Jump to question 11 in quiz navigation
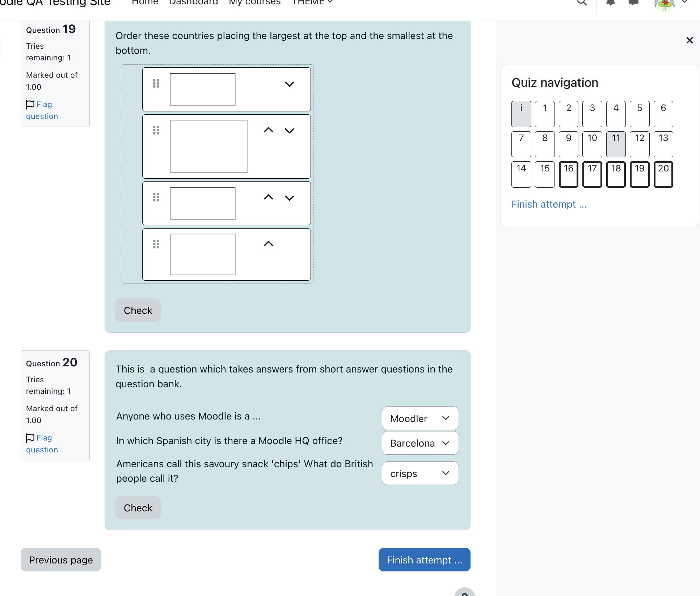The image size is (700, 596). coord(616,144)
